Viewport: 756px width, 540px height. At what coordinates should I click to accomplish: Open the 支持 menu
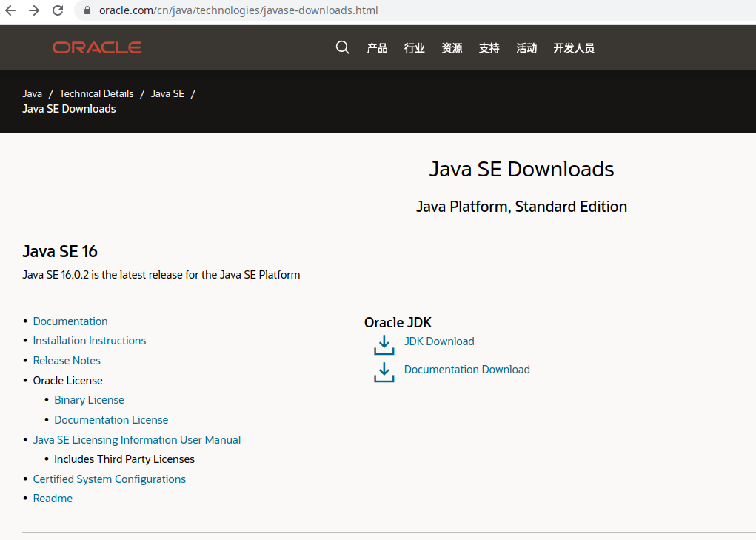489,47
